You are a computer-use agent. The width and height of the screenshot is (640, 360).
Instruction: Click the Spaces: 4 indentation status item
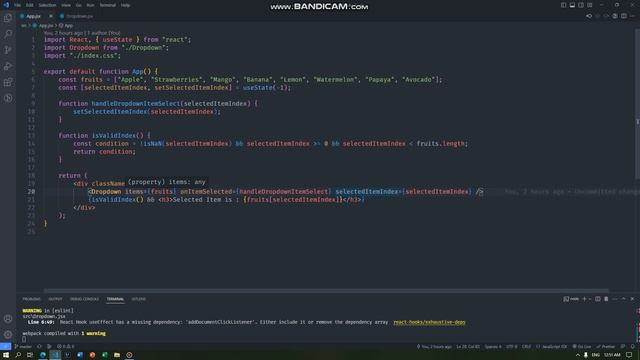493,347
